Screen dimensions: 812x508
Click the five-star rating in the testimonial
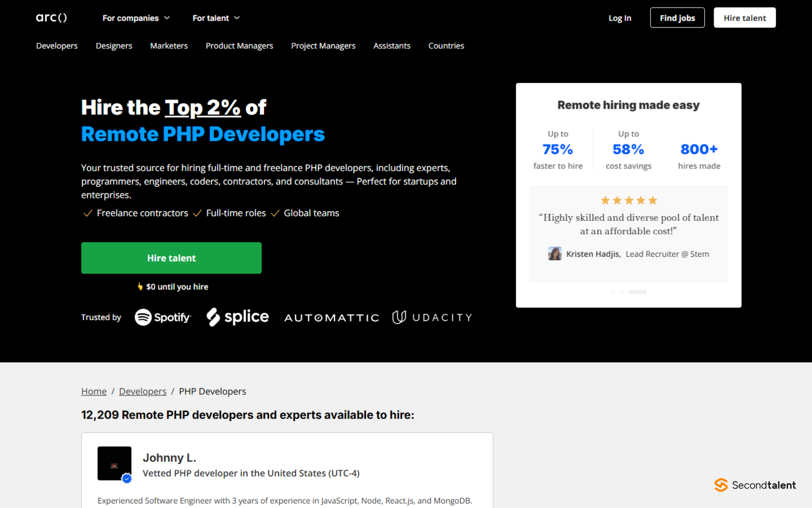point(629,200)
